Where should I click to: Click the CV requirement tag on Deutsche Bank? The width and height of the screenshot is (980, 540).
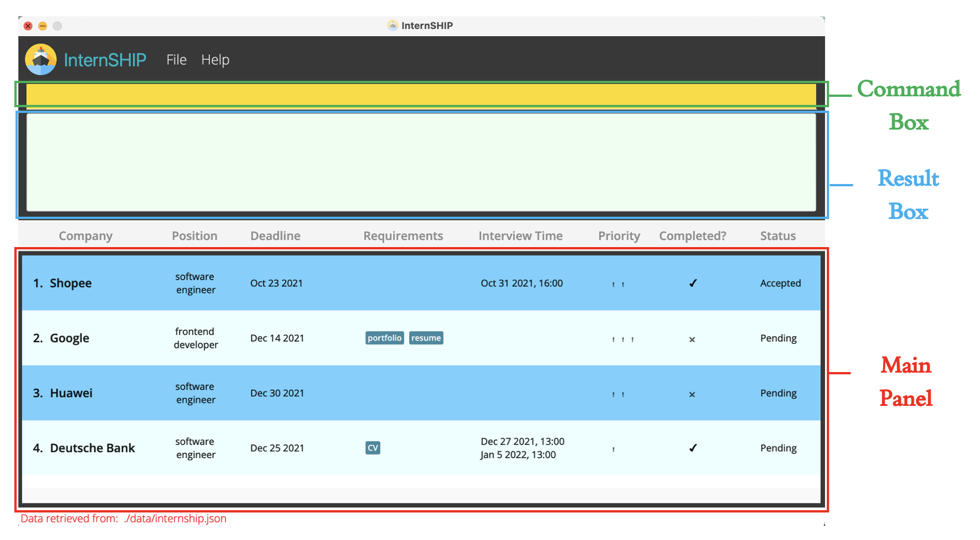373,448
